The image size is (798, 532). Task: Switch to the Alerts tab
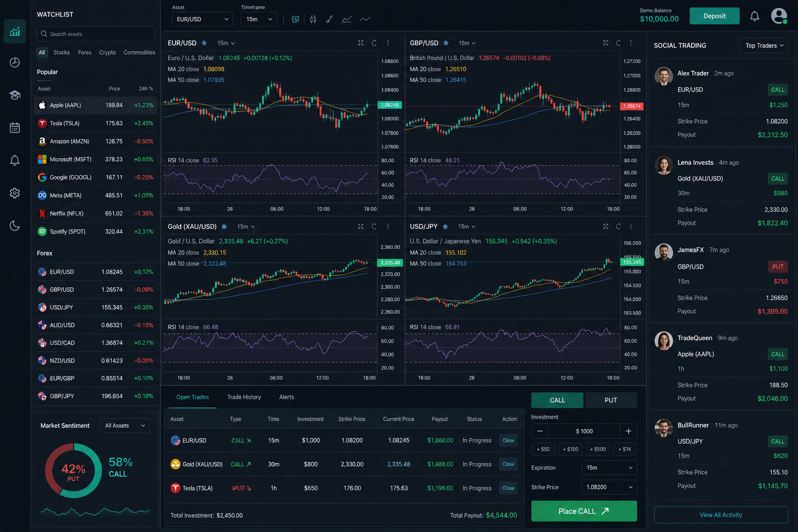286,397
